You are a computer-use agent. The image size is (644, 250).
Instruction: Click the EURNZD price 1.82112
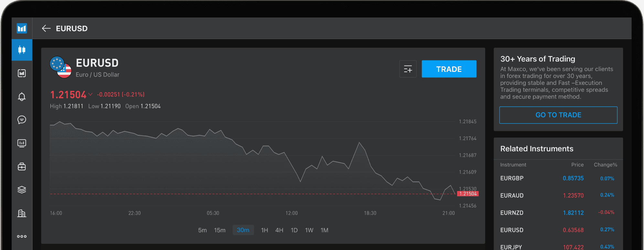pyautogui.click(x=573, y=213)
